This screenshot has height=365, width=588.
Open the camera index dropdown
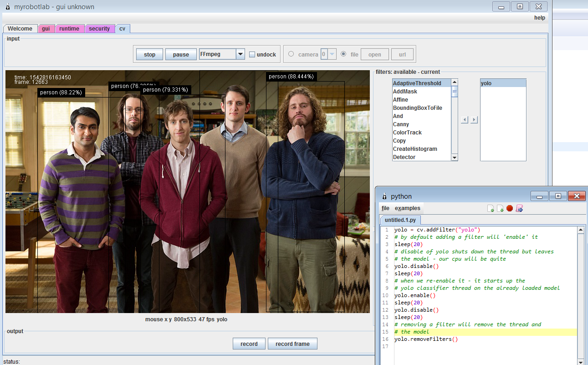(x=332, y=54)
